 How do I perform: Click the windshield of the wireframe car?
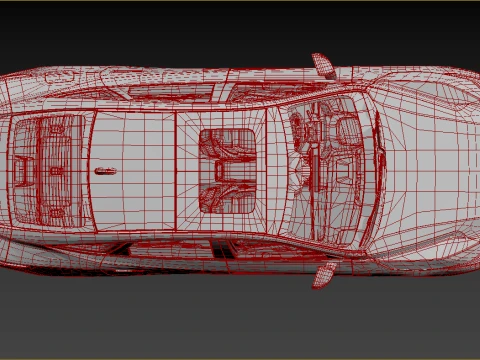click(325, 171)
